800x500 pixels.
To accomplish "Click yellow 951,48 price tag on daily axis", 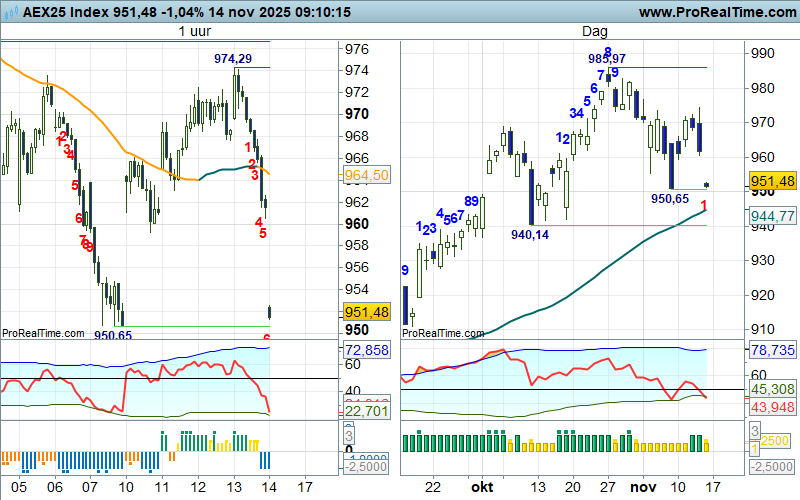I will pyautogui.click(x=772, y=181).
